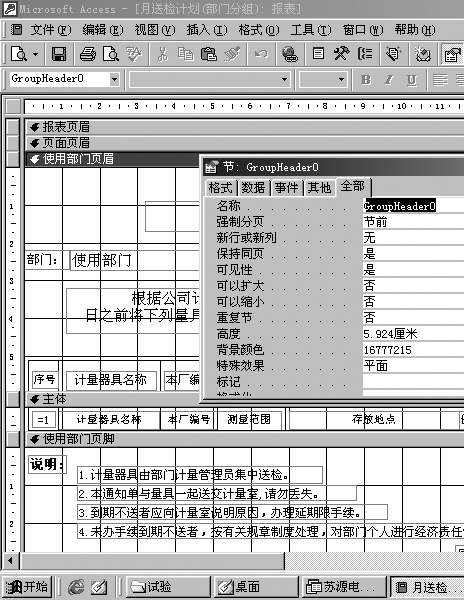
Task: Toggle Underline formatting button
Action: (x=412, y=80)
